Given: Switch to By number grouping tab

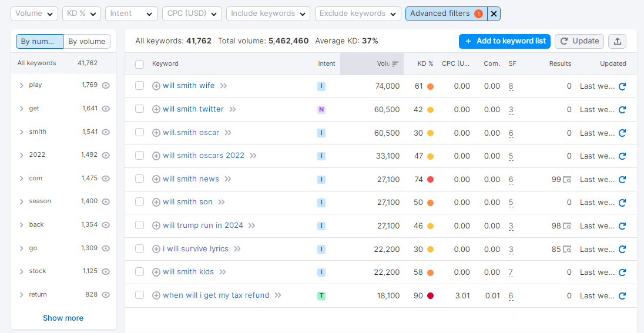Looking at the screenshot, I should pos(39,42).
